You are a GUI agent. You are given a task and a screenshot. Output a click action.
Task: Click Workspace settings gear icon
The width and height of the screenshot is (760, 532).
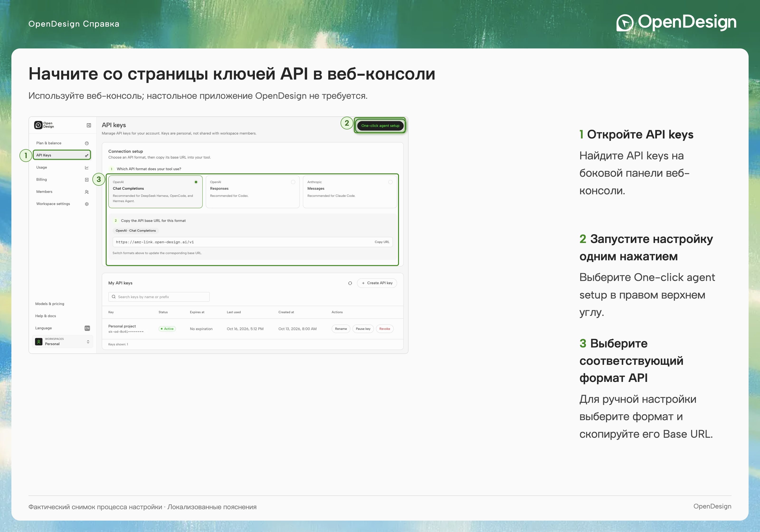pos(87,204)
